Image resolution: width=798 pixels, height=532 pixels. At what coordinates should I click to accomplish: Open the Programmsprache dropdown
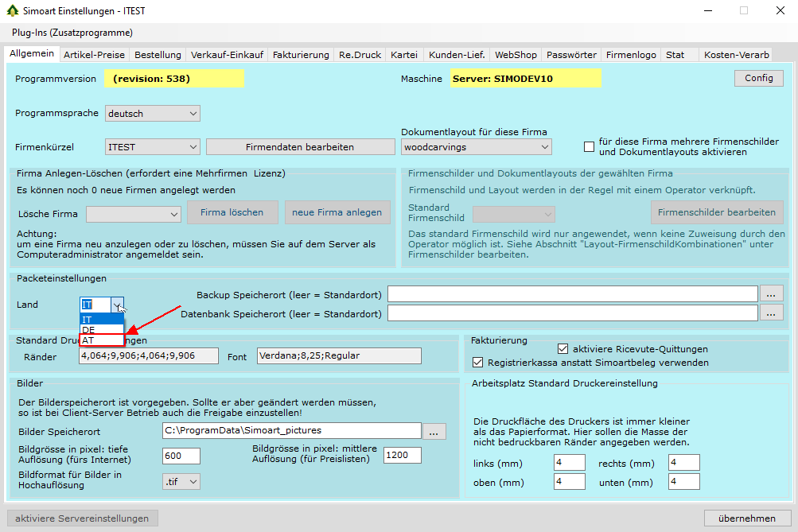(152, 114)
